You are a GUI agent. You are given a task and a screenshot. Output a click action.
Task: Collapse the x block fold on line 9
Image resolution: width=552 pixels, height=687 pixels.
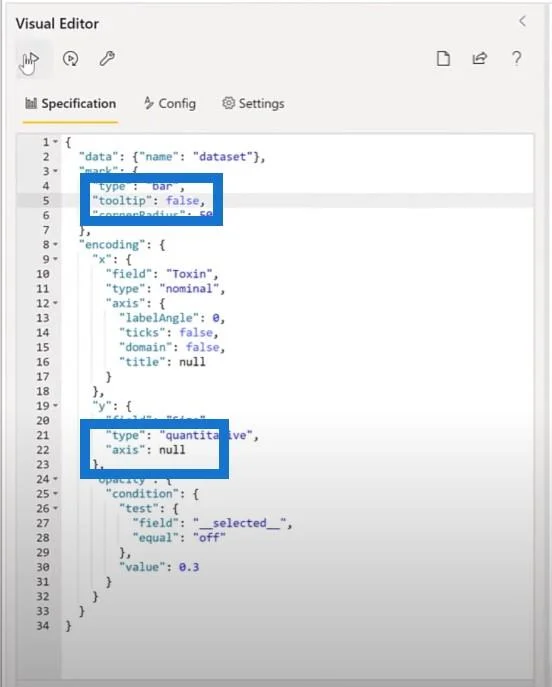56,259
